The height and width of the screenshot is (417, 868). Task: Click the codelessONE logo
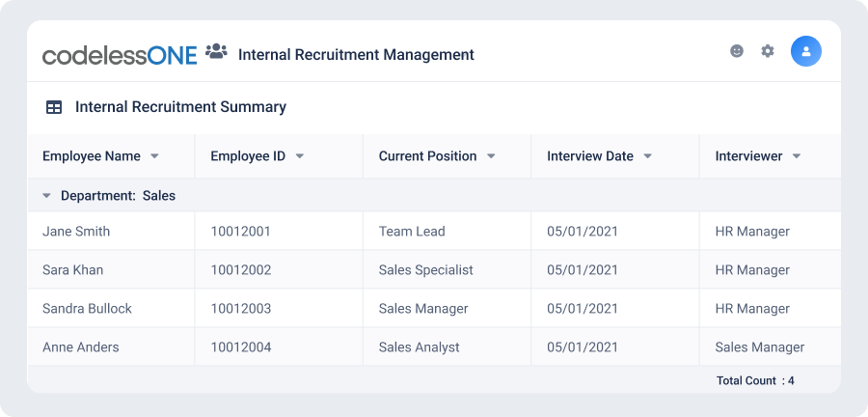[120, 55]
